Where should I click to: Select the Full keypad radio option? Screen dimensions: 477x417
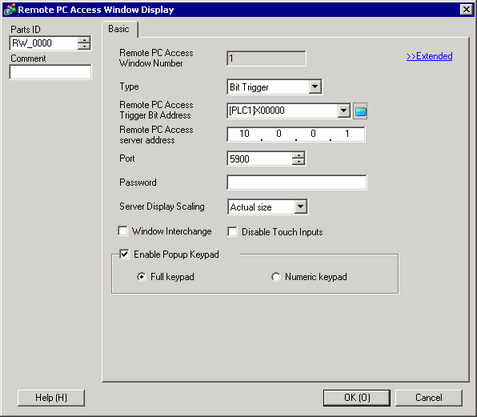(142, 277)
